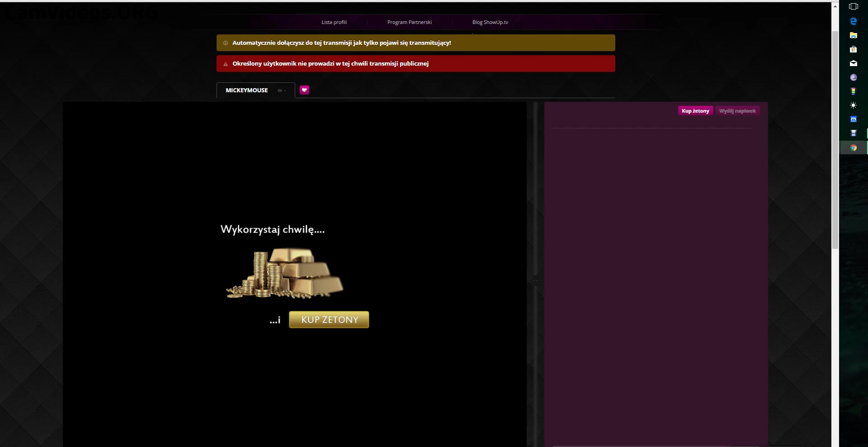Go to Program Partnerski page

pos(409,22)
